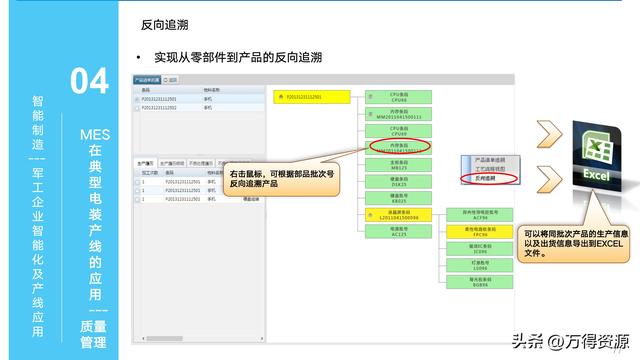Click barcode F20131231112501 in the top table
Viewport: 640px width, 360px height.
point(159,99)
